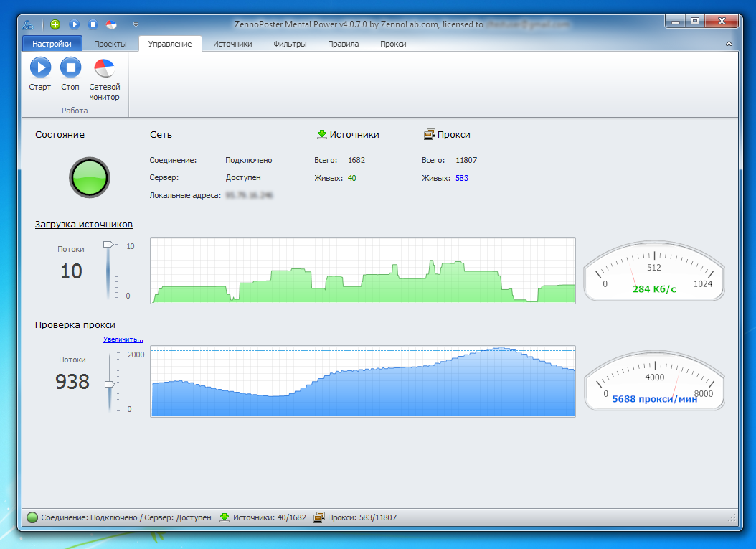
Task: Start work with the Старт ribbon button
Action: (40, 74)
